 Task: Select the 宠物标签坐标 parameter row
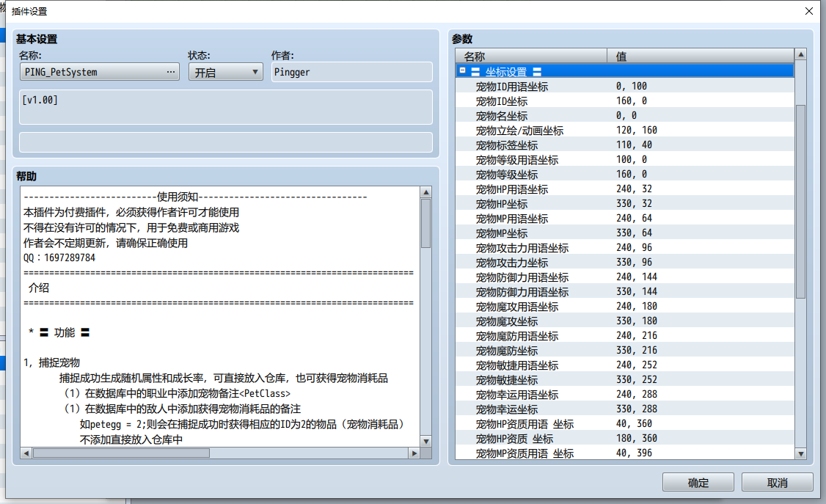tap(625, 145)
